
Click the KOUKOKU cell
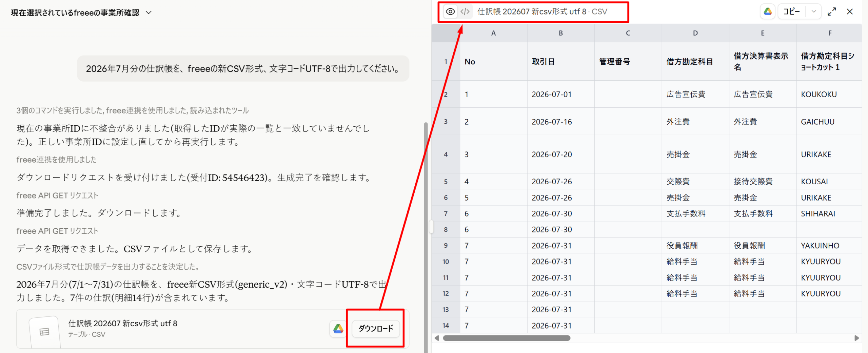click(829, 95)
